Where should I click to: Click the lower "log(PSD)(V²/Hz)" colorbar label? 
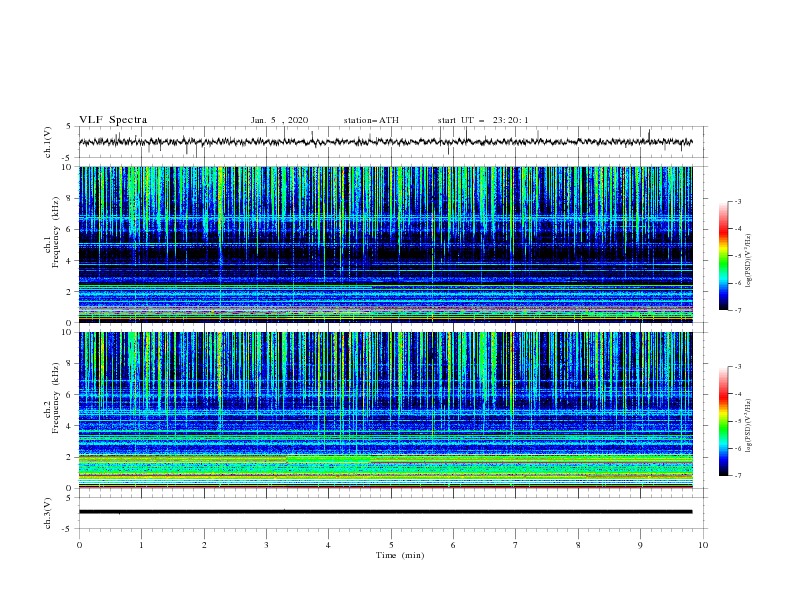click(749, 427)
